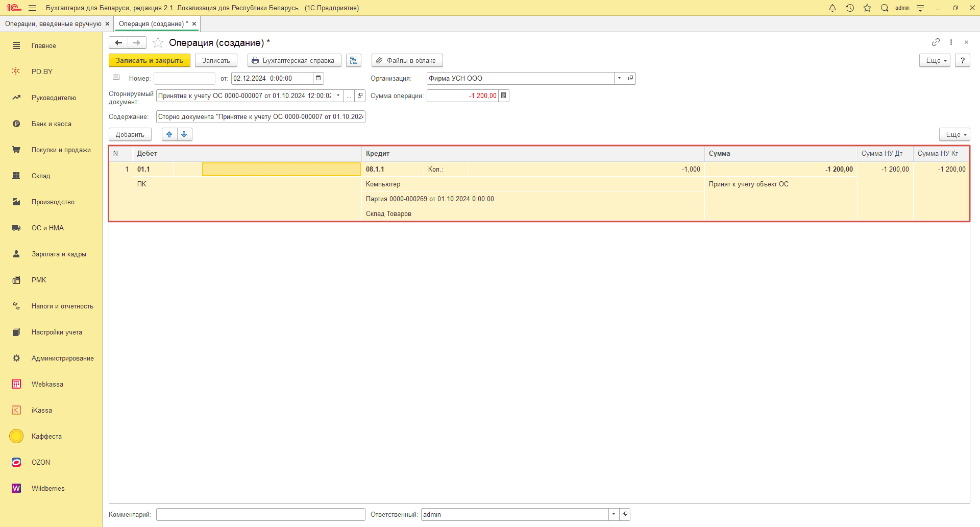
Task: Click the Записать и закрыть button
Action: pos(149,60)
